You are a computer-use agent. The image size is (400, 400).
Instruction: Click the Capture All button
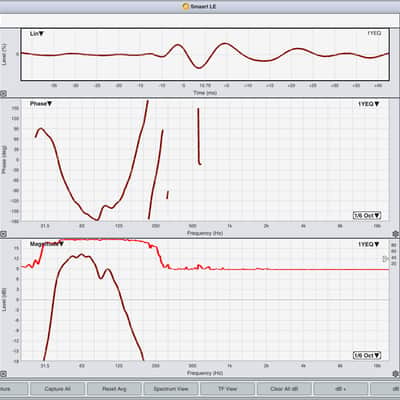[x=57, y=389]
